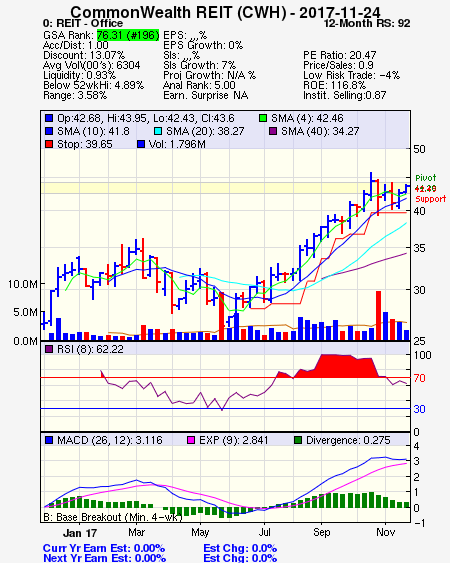
Task: Click the blue Vol legend swatch
Action: click(141, 144)
